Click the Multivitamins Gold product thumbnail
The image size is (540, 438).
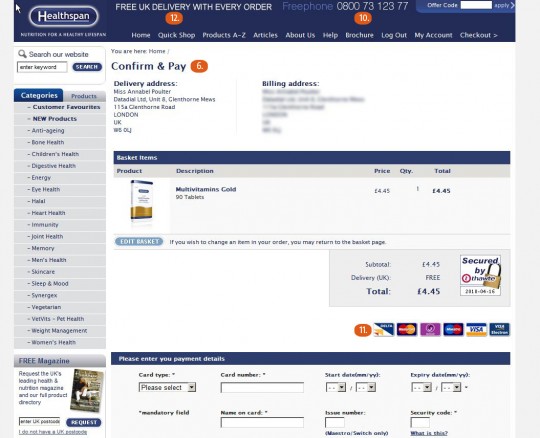click(142, 201)
